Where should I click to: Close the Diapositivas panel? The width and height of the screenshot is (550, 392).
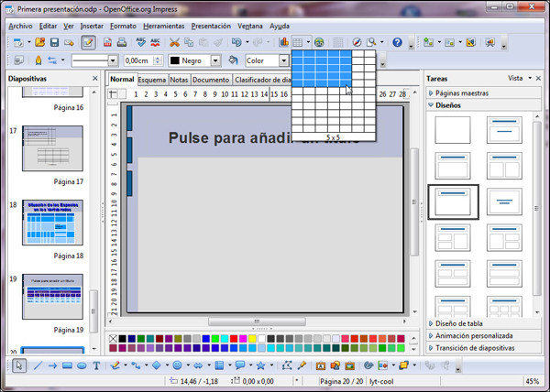95,79
